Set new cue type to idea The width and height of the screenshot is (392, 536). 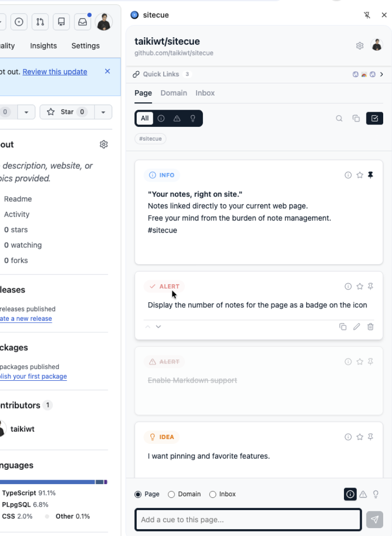pos(376,494)
